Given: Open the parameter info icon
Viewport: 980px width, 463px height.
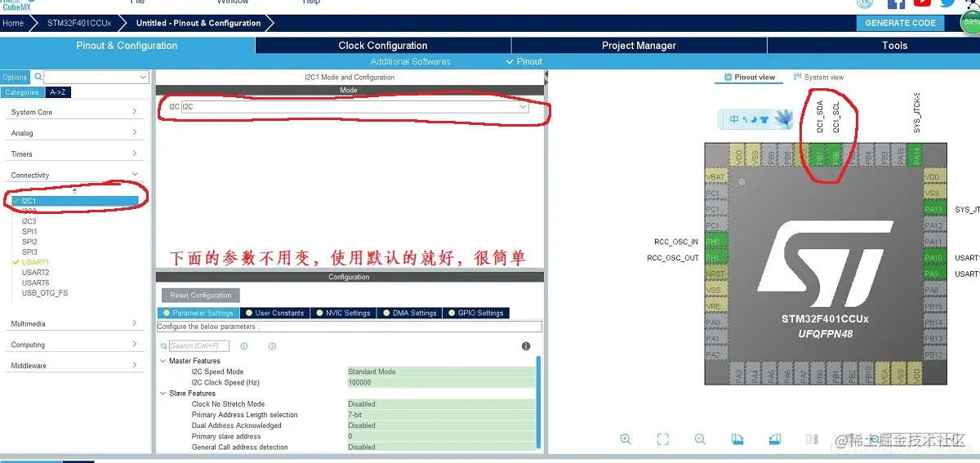Looking at the screenshot, I should [x=526, y=346].
